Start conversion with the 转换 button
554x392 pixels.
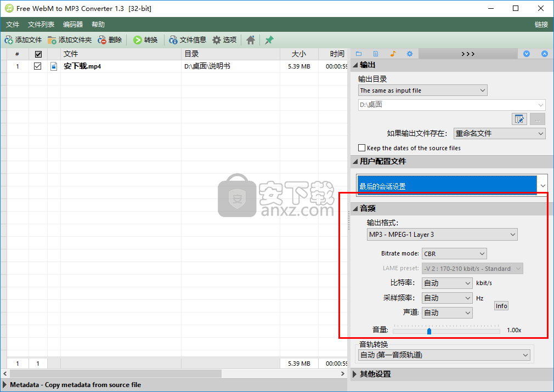coord(145,40)
